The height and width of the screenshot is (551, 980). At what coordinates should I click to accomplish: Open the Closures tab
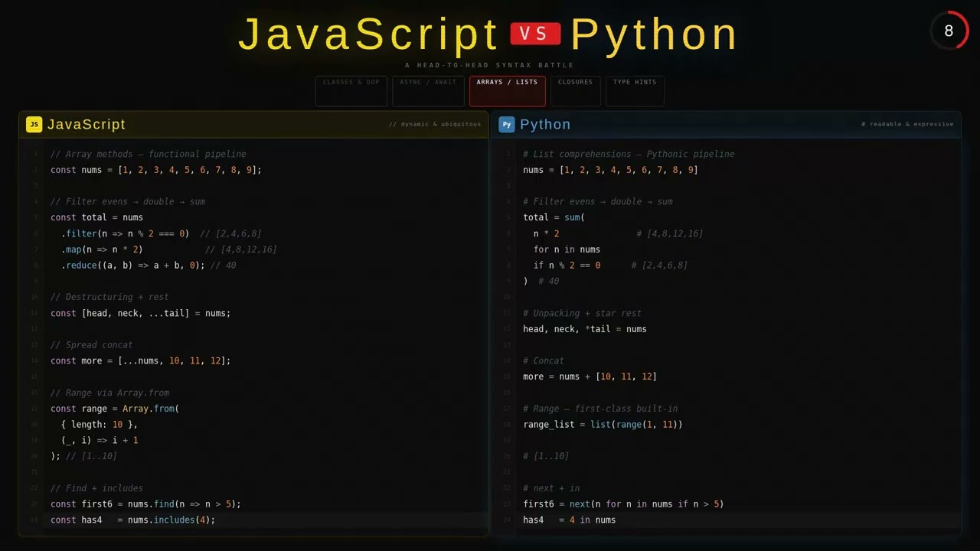(x=575, y=91)
